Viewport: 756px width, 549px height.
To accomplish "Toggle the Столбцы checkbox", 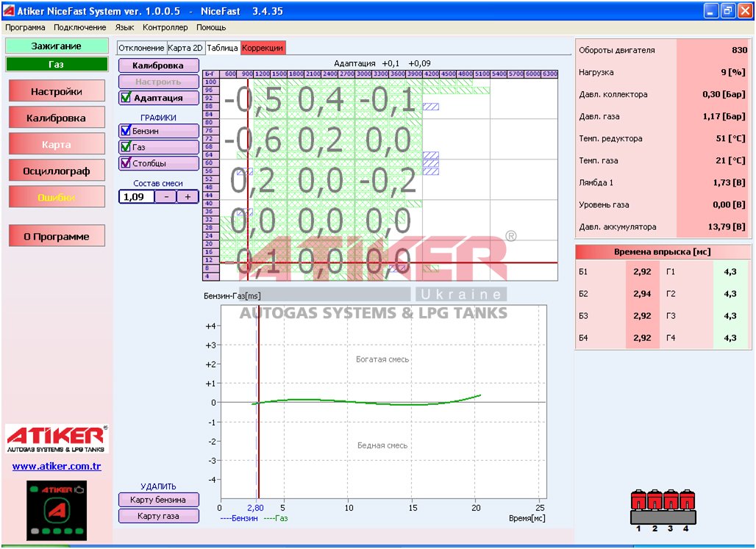I will (126, 163).
